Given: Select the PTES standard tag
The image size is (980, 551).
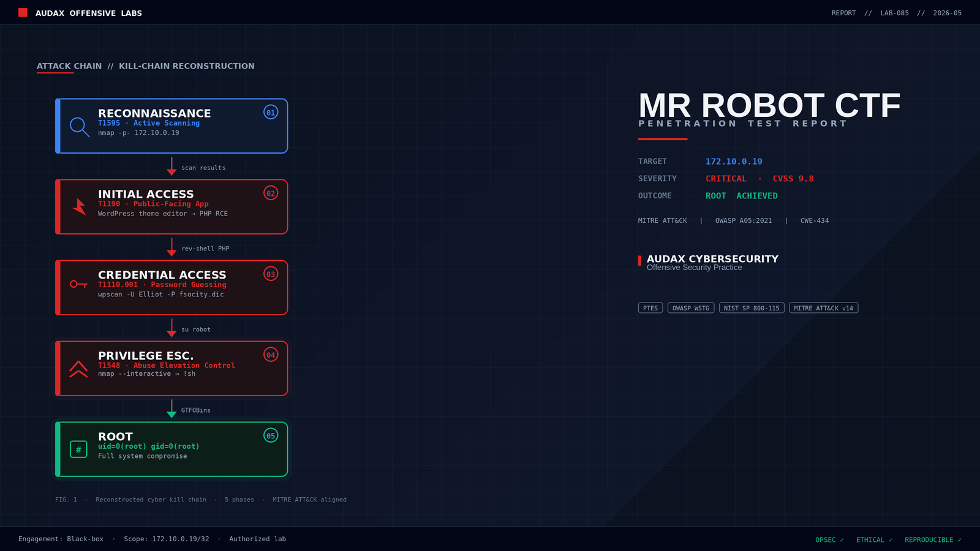Looking at the screenshot, I should (650, 308).
